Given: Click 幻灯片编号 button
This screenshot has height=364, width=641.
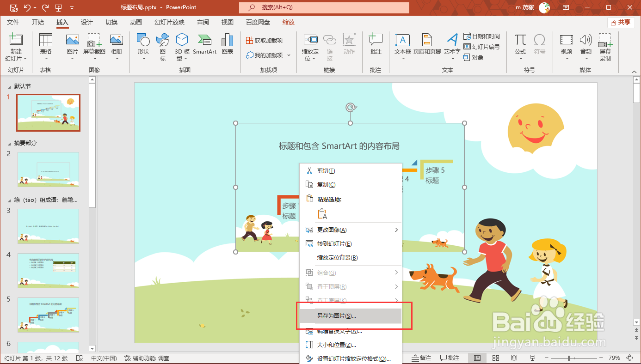Looking at the screenshot, I should click(x=481, y=47).
